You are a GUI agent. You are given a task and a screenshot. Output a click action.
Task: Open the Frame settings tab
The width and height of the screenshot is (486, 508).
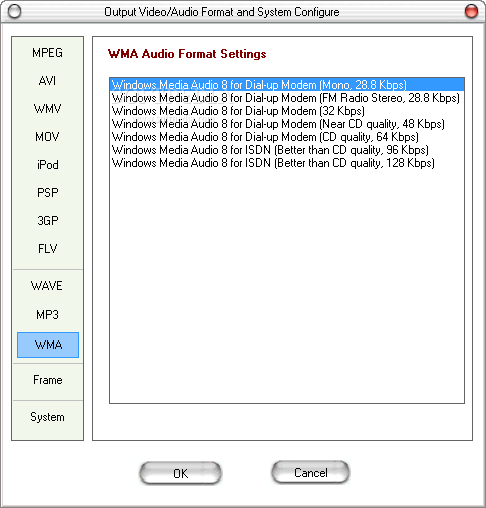pyautogui.click(x=47, y=380)
